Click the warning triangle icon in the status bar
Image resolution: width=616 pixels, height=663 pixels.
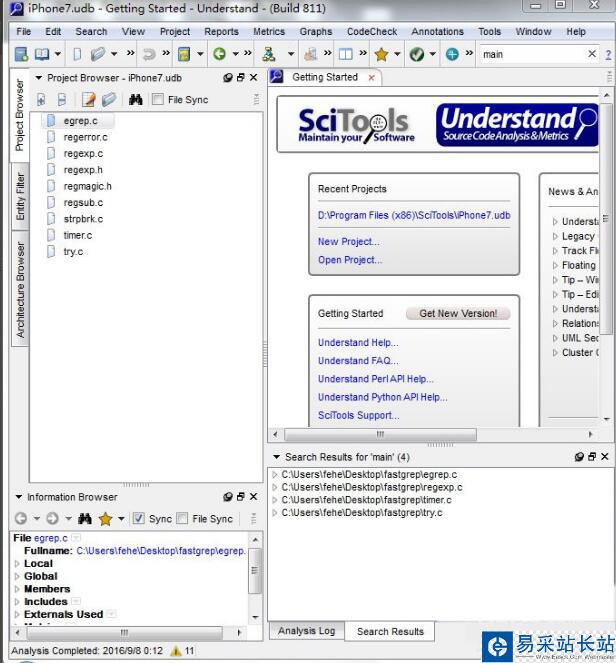click(x=176, y=650)
